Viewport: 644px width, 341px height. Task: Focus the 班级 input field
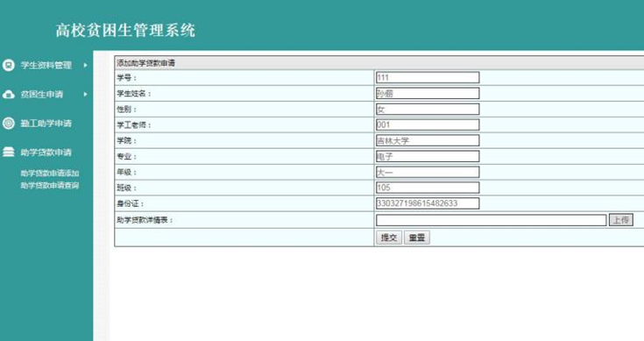428,188
